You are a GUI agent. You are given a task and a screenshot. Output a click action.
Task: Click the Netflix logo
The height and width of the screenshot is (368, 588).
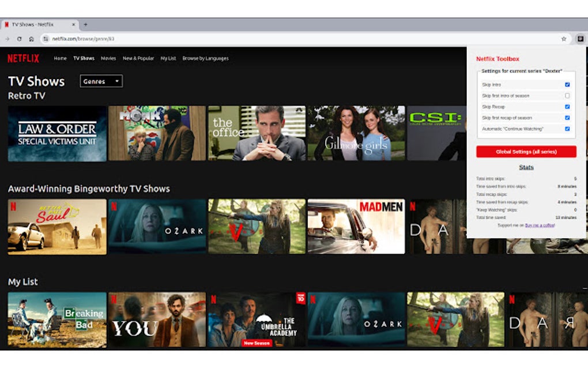tap(23, 58)
